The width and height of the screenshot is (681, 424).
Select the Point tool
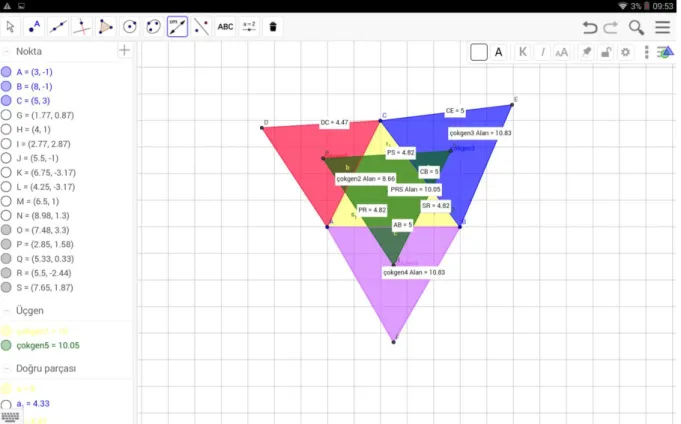click(34, 27)
